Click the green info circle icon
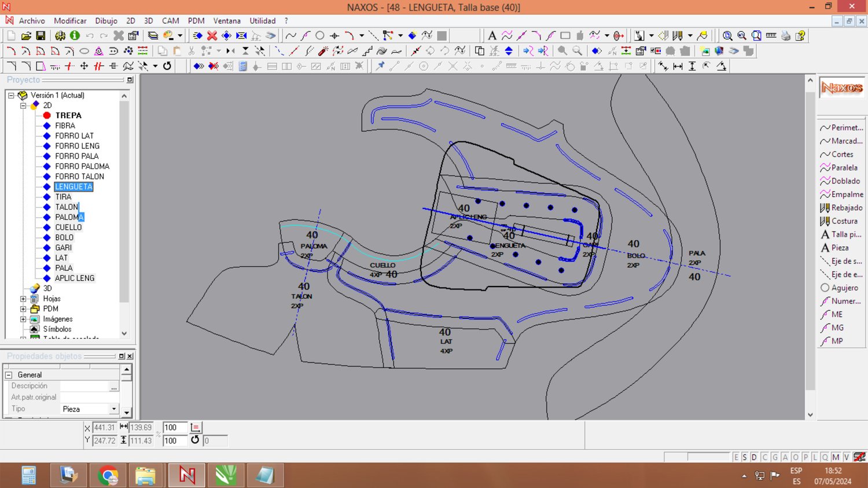 (x=75, y=35)
